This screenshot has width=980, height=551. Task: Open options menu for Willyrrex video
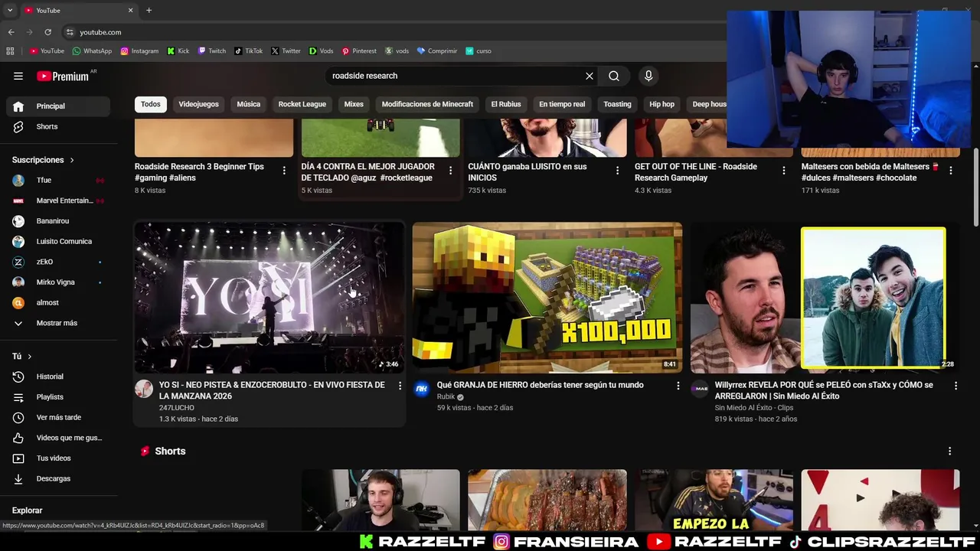[955, 386]
